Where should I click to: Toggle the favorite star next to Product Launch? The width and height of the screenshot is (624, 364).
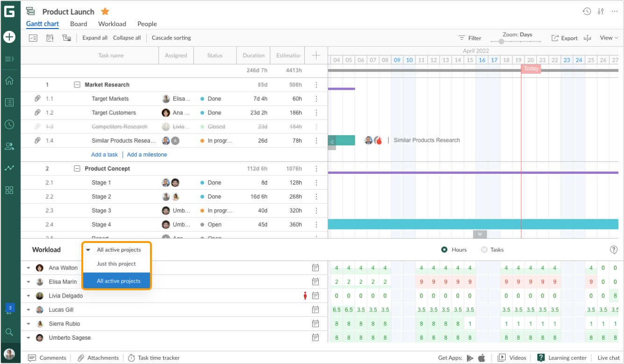point(105,11)
